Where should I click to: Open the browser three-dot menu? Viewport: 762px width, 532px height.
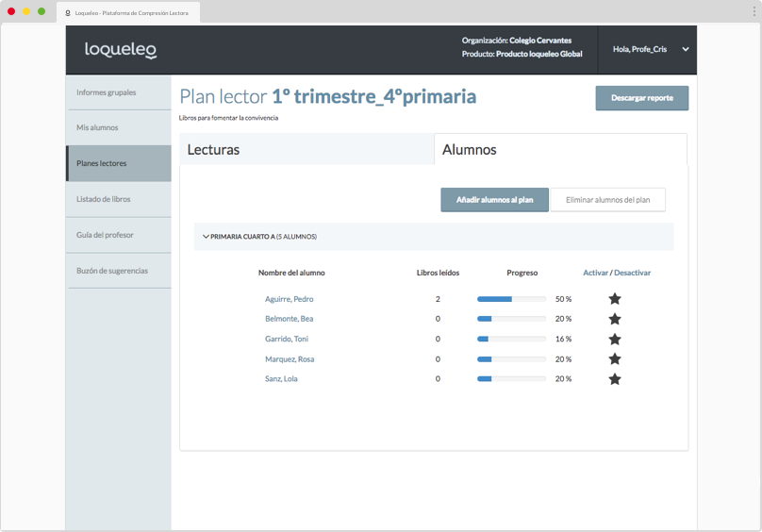tap(754, 11)
